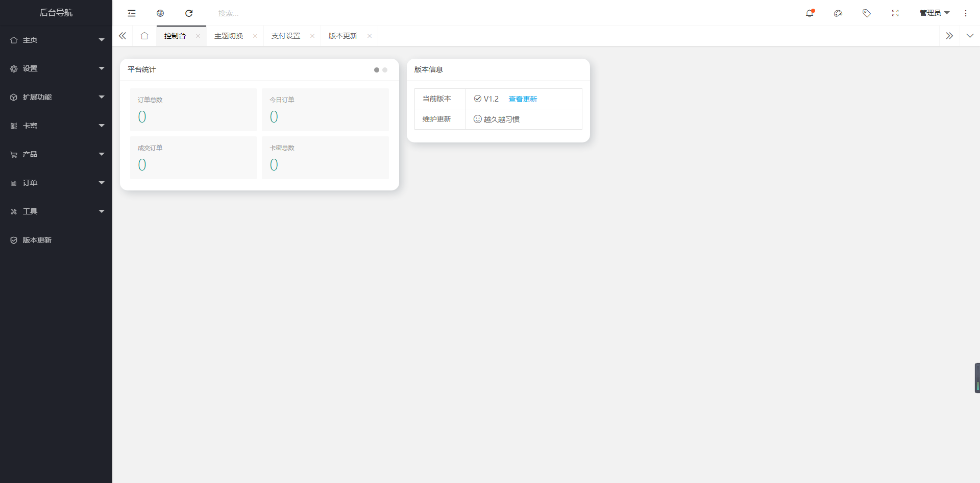Image resolution: width=980 pixels, height=483 pixels.
Task: Click the search input field
Action: click(x=255, y=13)
